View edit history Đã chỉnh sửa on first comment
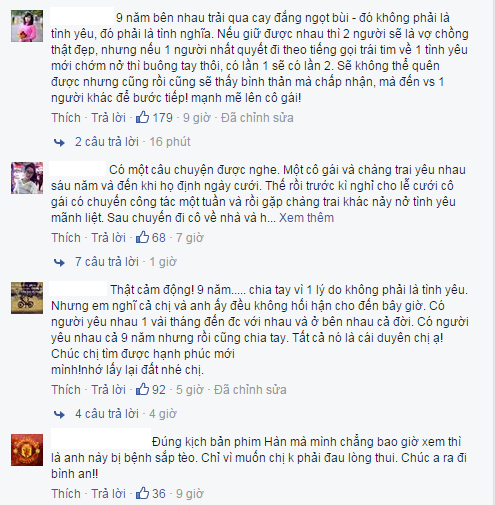The image size is (495, 505). (x=257, y=118)
